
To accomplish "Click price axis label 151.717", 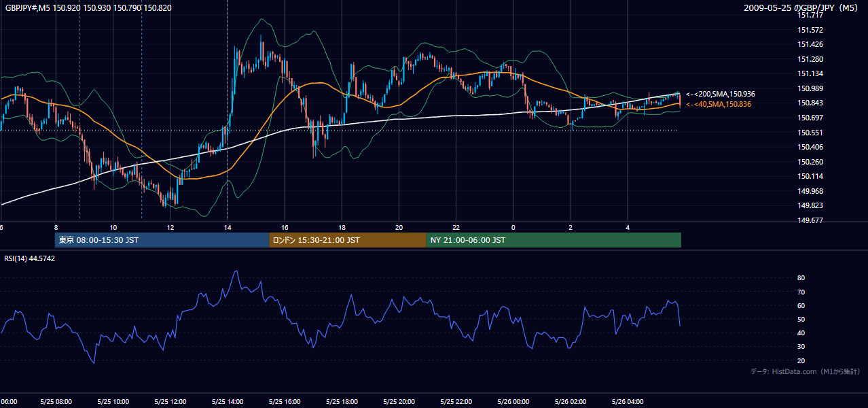I will (811, 15).
